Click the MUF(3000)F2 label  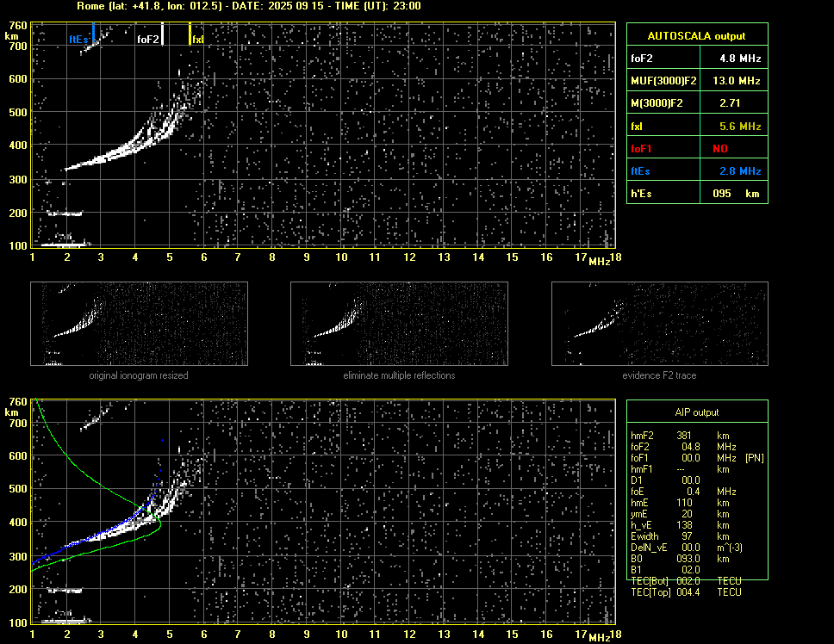tap(663, 81)
